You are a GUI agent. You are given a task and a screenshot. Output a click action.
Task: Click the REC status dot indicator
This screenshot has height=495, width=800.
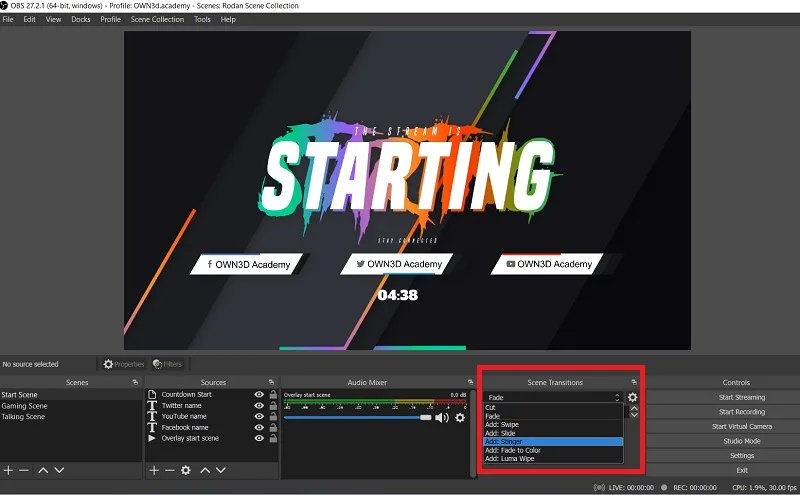click(x=664, y=487)
